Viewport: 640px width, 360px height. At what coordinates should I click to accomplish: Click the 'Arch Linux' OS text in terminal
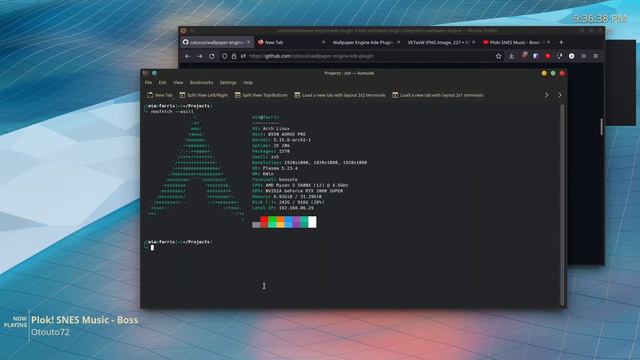tap(276, 129)
